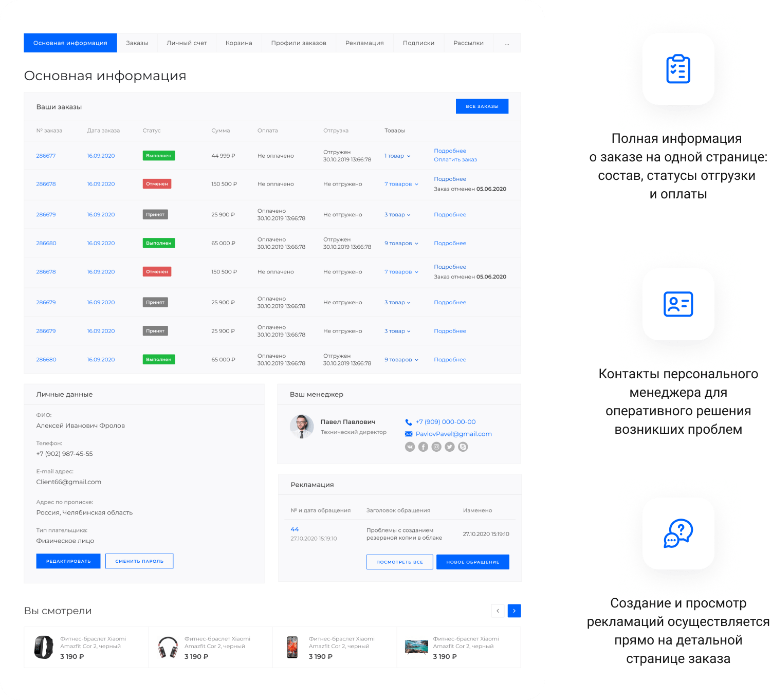The height and width of the screenshot is (700, 771).
Task: Open the "..." overflow tabs menu
Action: [507, 43]
